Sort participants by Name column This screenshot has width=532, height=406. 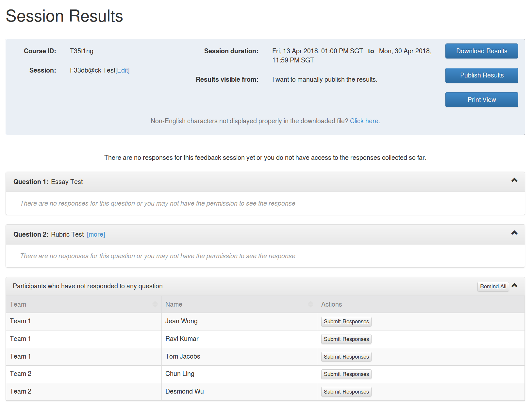point(239,304)
